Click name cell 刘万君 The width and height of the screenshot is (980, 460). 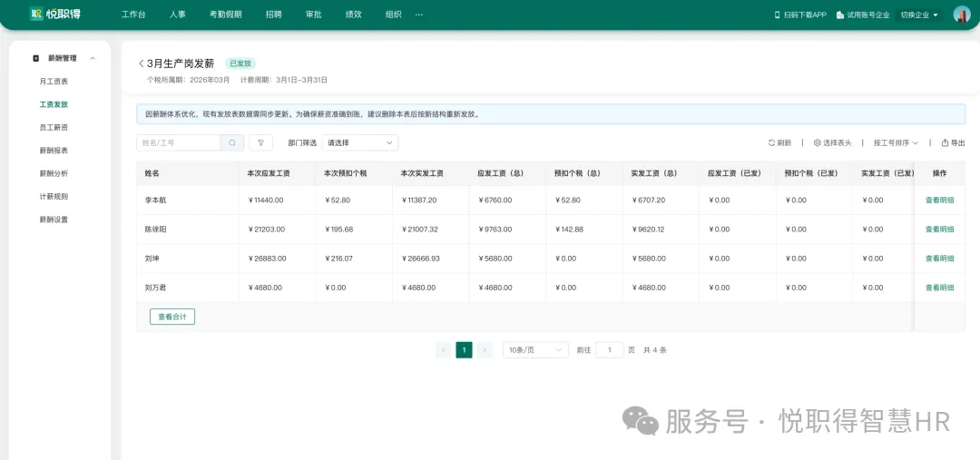(x=156, y=288)
